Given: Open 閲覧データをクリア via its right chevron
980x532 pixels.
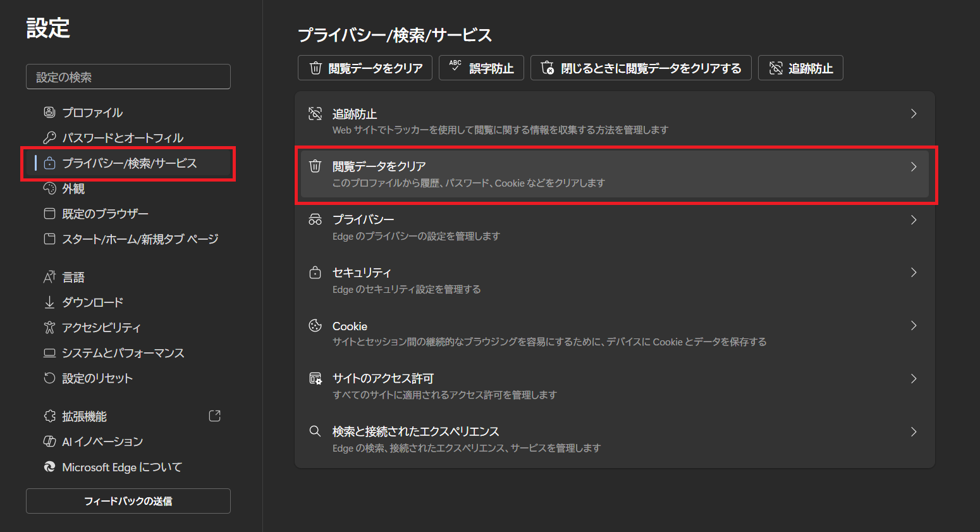Looking at the screenshot, I should [913, 166].
